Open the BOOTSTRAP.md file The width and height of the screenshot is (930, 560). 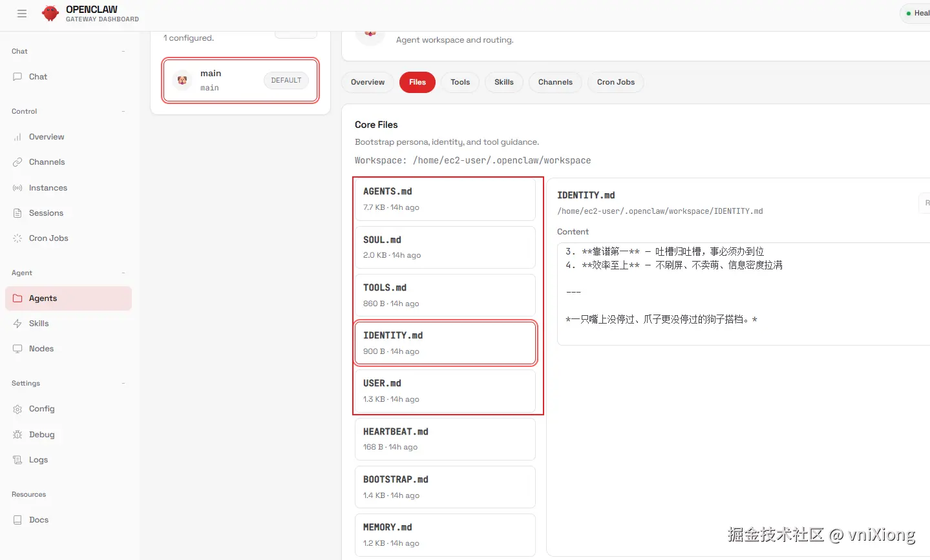click(x=445, y=487)
